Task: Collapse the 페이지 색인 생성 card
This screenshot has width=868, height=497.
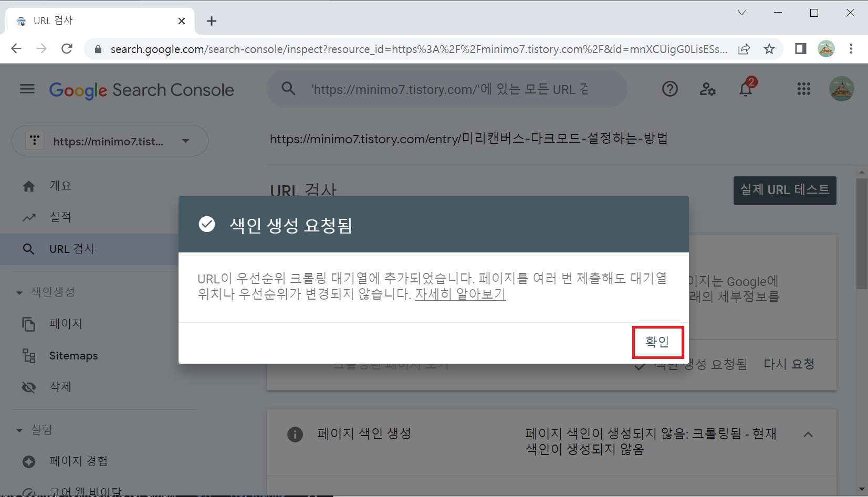Action: coord(808,435)
